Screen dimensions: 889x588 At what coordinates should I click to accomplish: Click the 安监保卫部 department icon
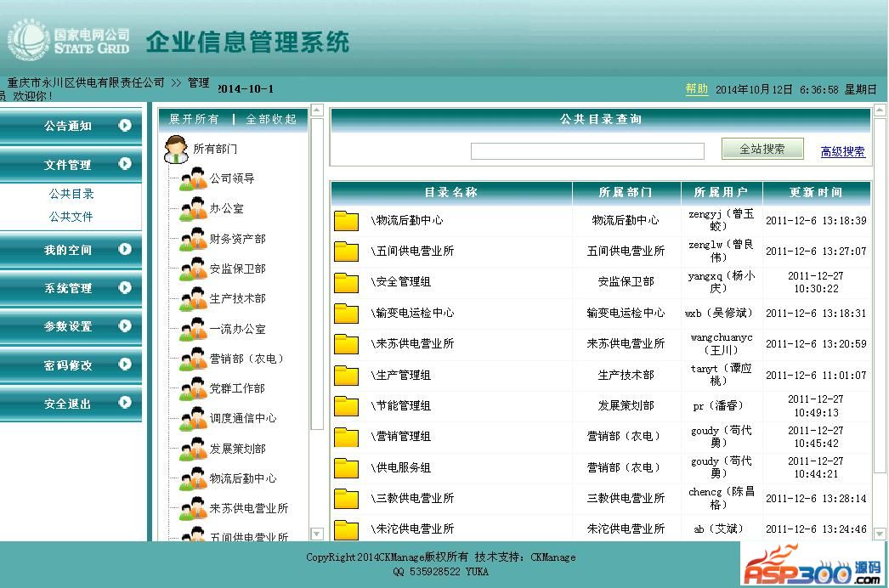[x=193, y=269]
